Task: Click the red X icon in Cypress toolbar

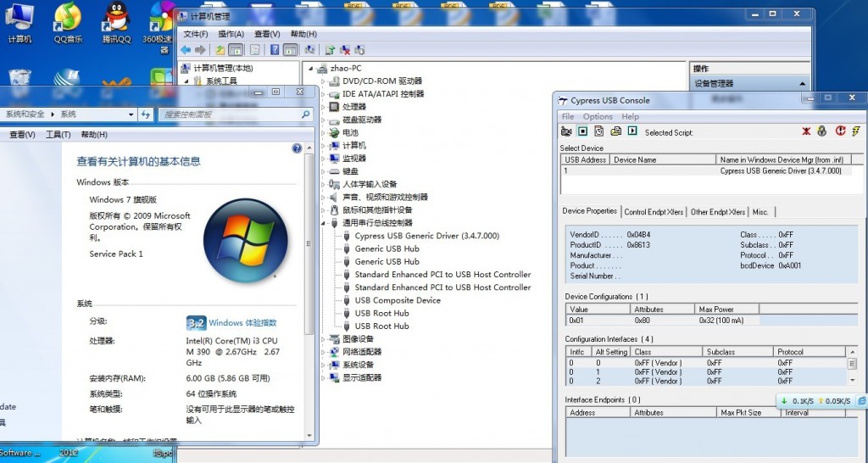Action: tap(806, 131)
